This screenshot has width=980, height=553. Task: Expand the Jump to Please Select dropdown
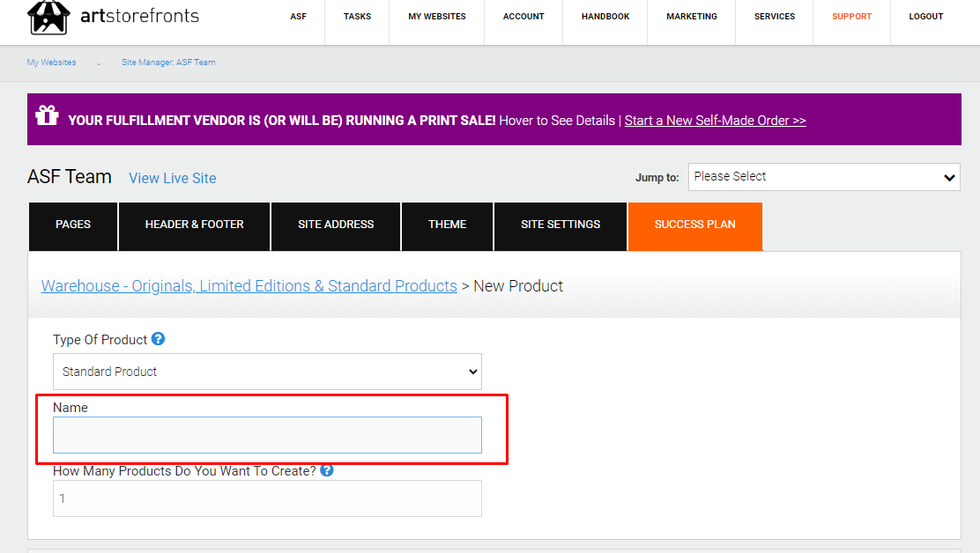(824, 177)
